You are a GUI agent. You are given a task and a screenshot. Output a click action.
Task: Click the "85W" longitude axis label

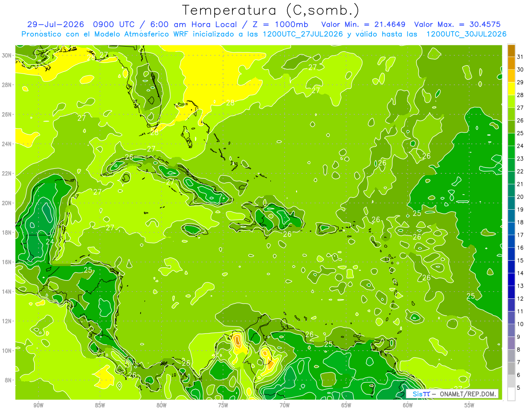(100, 405)
